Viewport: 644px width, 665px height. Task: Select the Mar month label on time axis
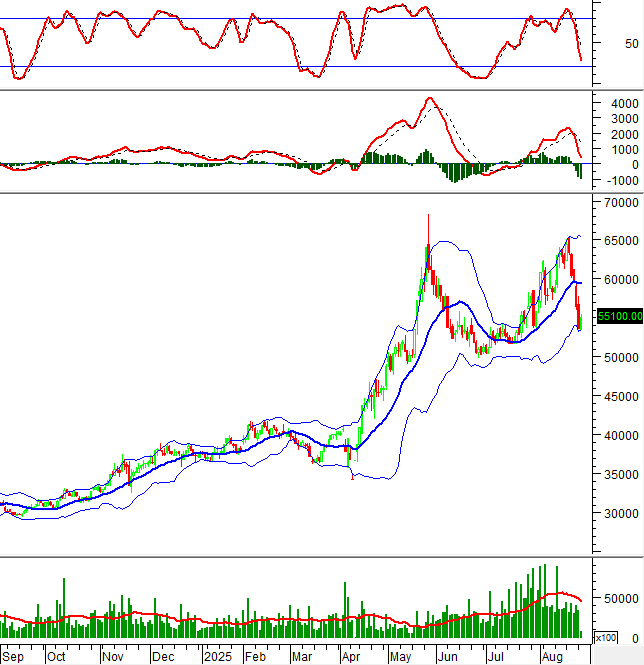point(302,657)
